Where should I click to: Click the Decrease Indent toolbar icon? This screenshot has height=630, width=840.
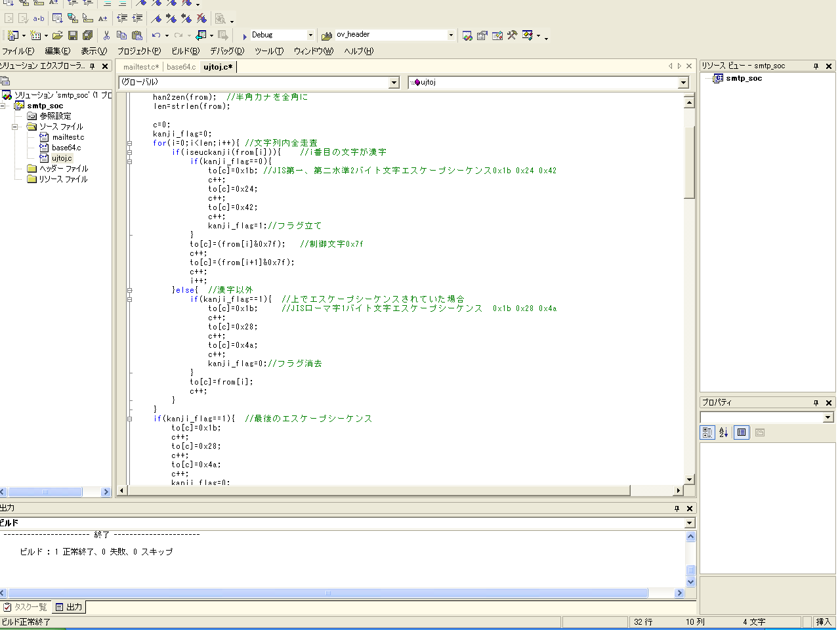[122, 18]
